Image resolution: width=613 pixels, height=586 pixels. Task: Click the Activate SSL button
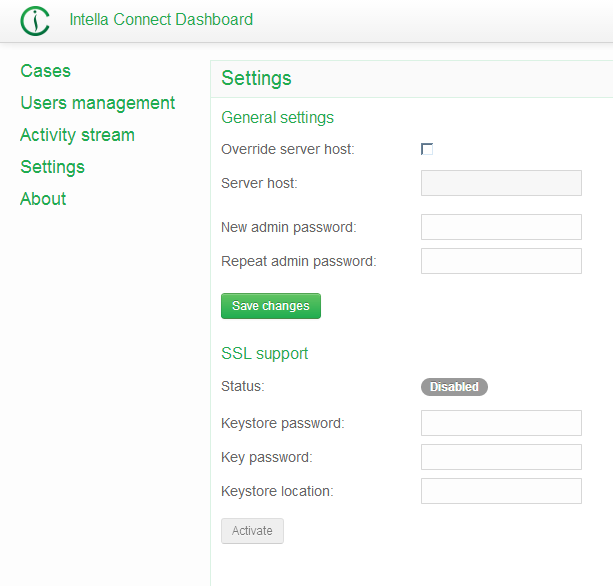[252, 531]
